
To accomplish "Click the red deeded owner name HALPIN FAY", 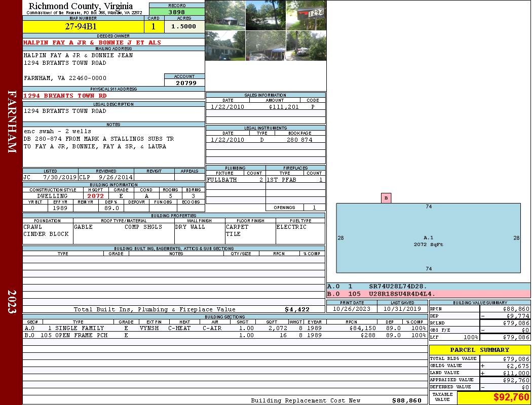I will [x=92, y=43].
